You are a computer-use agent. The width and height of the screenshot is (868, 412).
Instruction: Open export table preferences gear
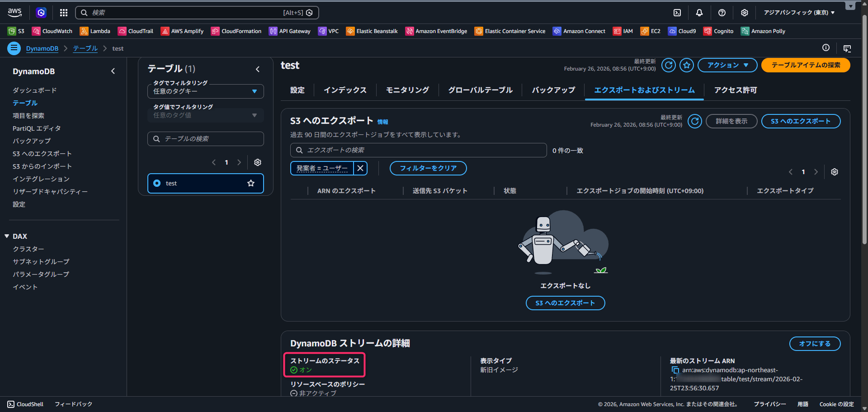pyautogui.click(x=835, y=172)
